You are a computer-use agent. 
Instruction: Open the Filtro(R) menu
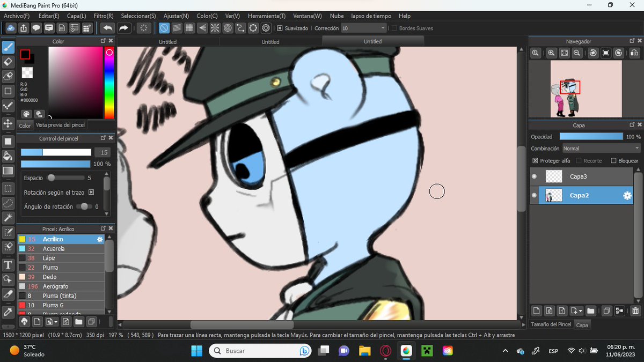click(104, 16)
